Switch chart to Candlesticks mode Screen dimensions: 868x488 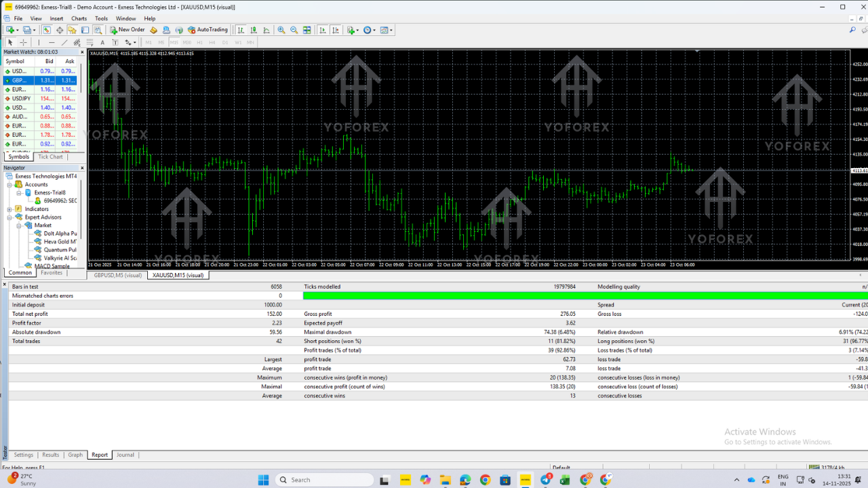tap(254, 30)
